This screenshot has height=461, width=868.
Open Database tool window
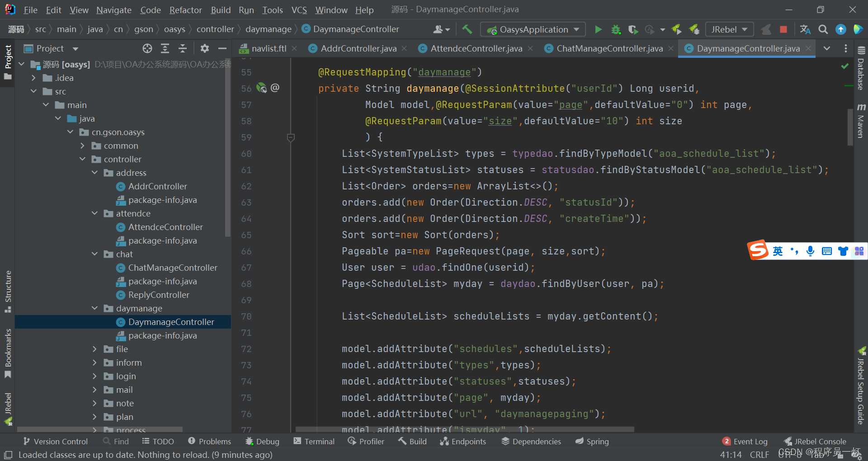861,68
